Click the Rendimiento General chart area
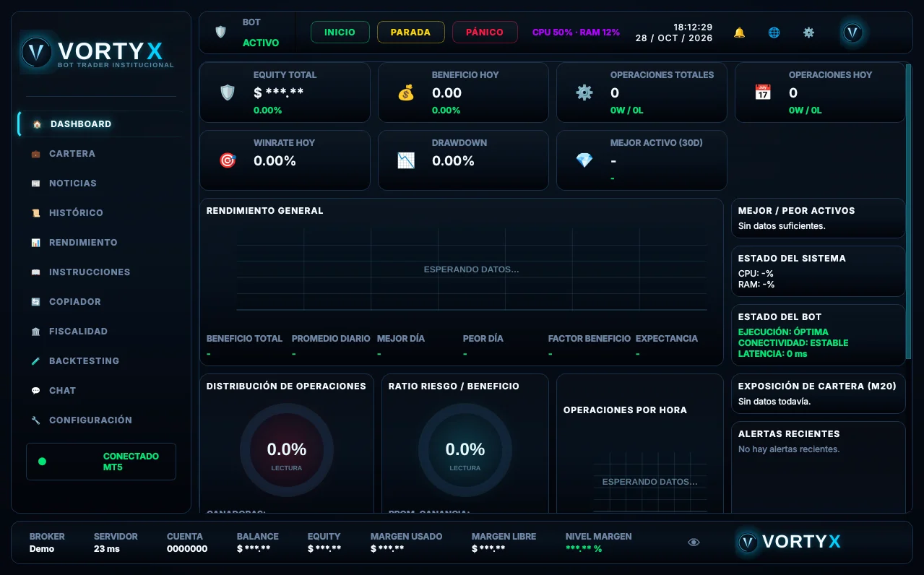Viewport: 924px width, 575px height. (x=471, y=269)
